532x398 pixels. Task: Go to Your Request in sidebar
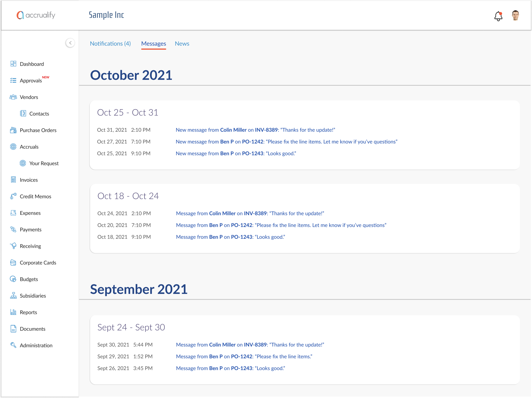[44, 163]
